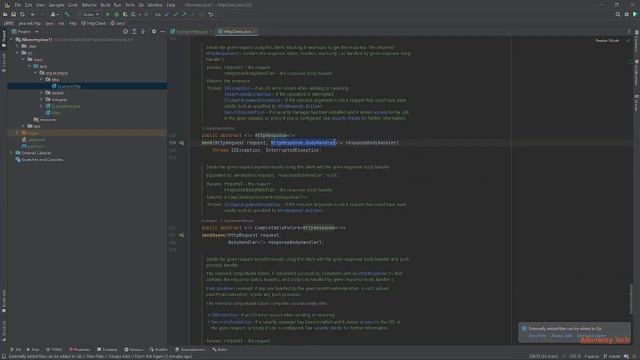Click Collapse All in Project panel
The width and height of the screenshot is (640, 360).
[143, 31]
